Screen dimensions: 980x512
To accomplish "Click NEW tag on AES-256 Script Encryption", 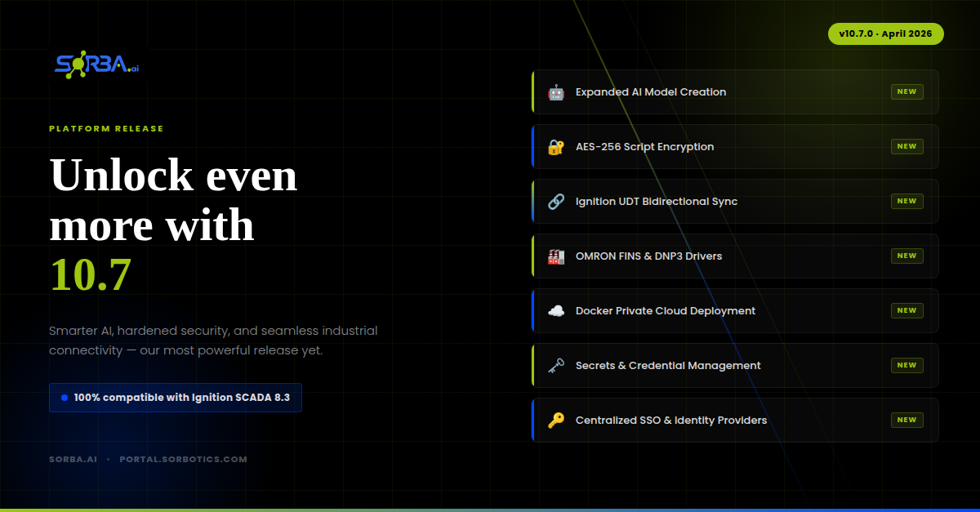I will click(906, 147).
